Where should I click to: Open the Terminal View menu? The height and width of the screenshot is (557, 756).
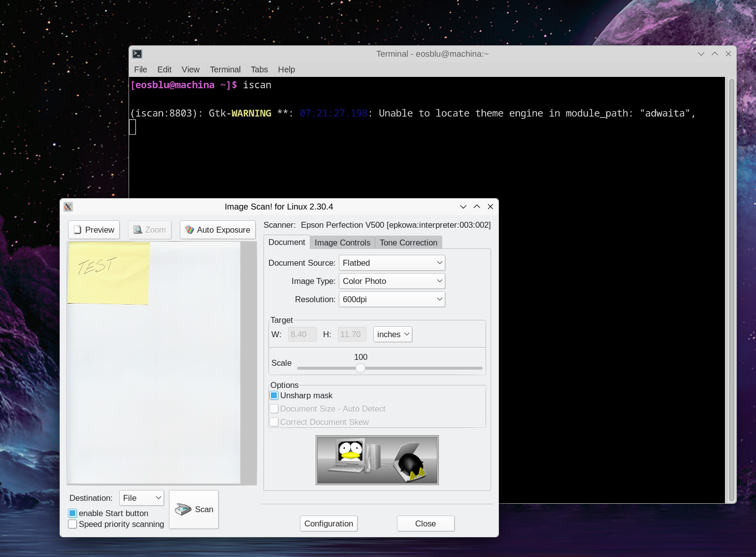coord(190,70)
